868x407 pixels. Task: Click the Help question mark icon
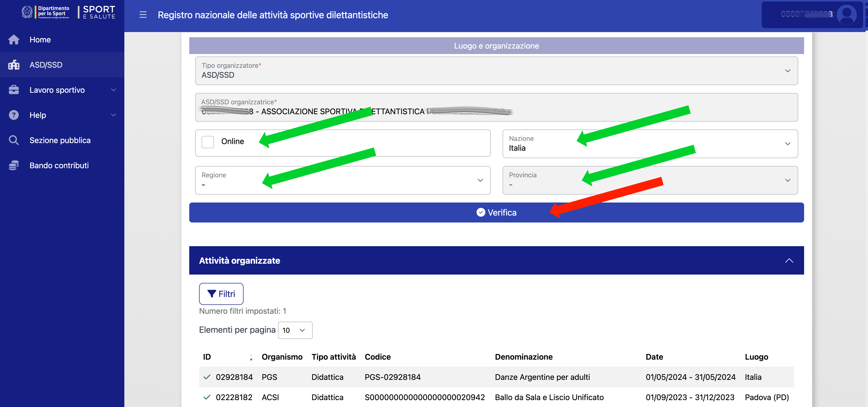coord(14,115)
